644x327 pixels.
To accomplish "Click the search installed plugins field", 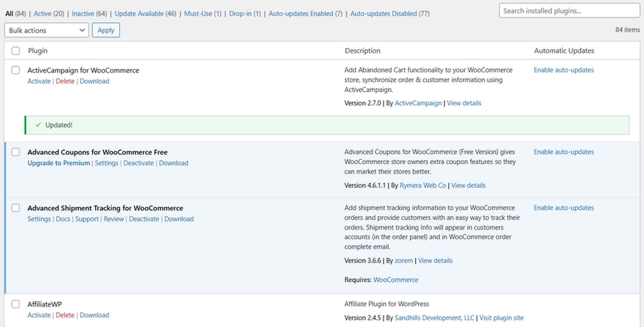I will 569,10.
